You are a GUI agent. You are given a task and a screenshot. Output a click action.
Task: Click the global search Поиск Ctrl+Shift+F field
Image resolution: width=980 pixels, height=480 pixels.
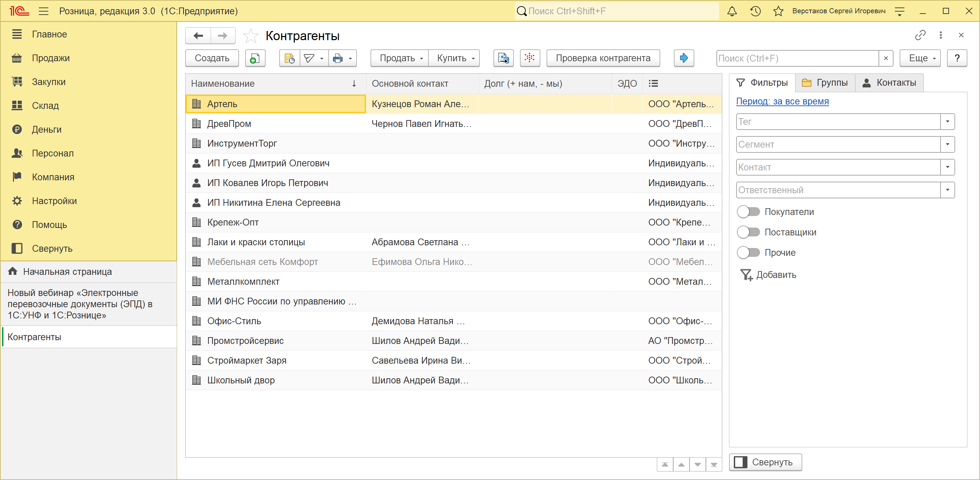(617, 11)
